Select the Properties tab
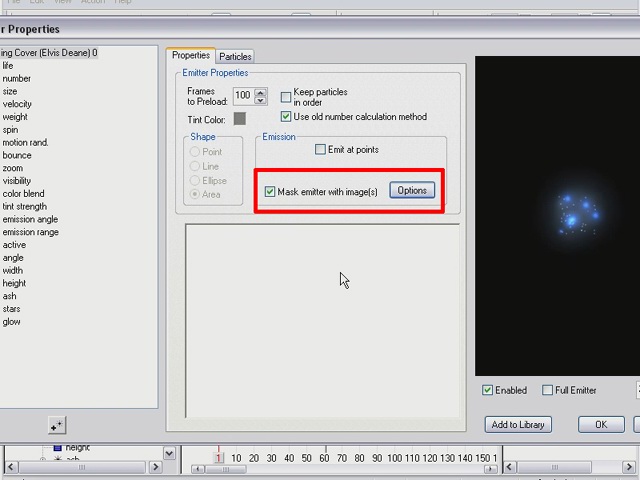This screenshot has height=480, width=640. click(x=190, y=56)
